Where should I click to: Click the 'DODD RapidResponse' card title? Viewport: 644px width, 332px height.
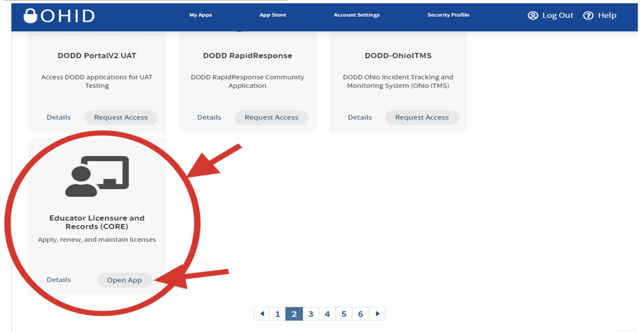pyautogui.click(x=247, y=55)
